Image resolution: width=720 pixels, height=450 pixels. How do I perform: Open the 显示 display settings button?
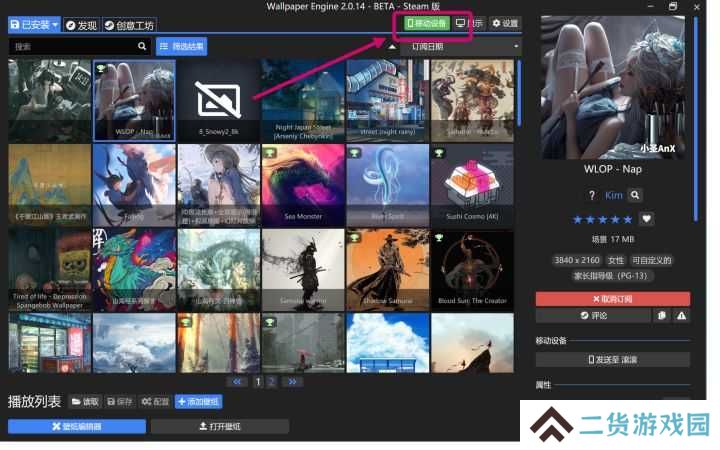pyautogui.click(x=469, y=23)
